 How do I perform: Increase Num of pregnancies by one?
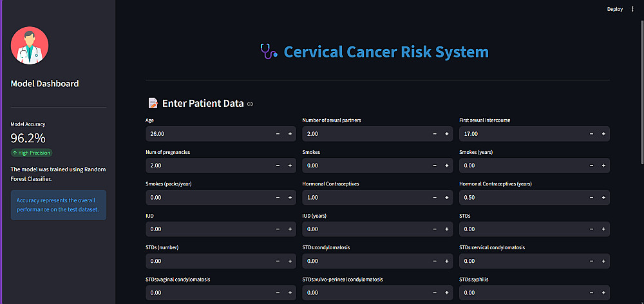click(x=290, y=166)
